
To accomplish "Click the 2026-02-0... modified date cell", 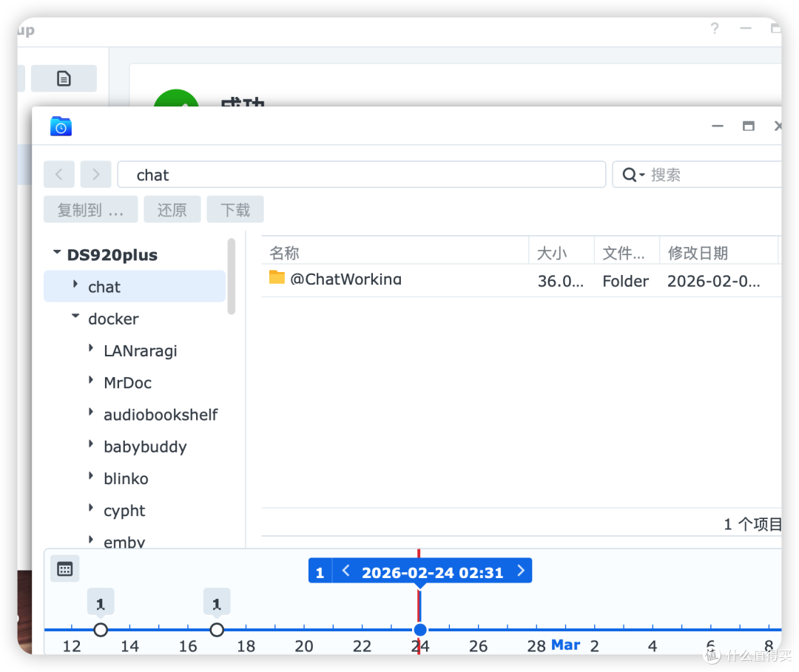I will pos(713,281).
